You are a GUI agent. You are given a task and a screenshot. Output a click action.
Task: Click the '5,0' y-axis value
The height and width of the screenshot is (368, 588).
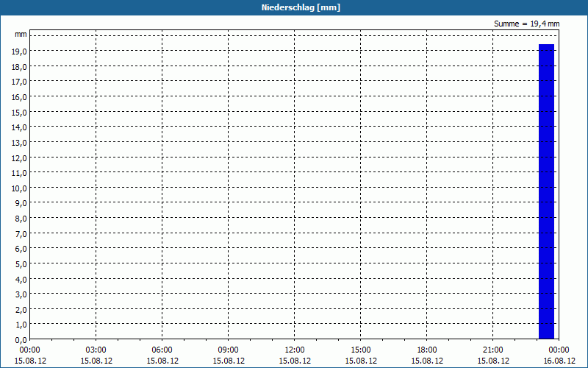(21, 264)
